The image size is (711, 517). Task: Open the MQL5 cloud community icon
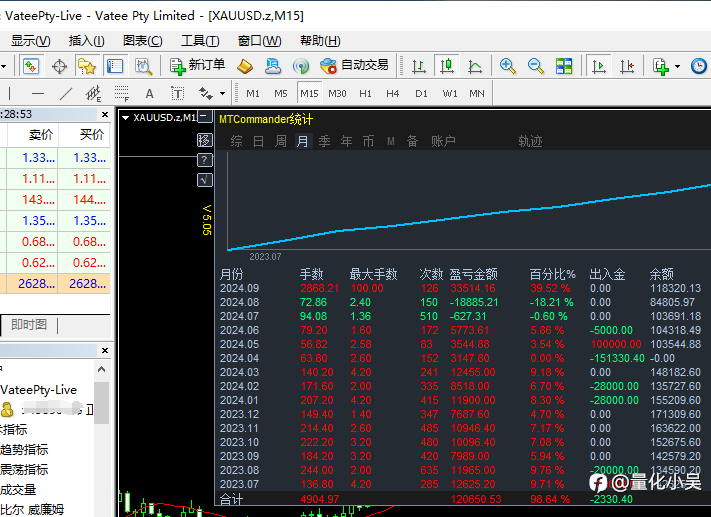pyautogui.click(x=273, y=67)
